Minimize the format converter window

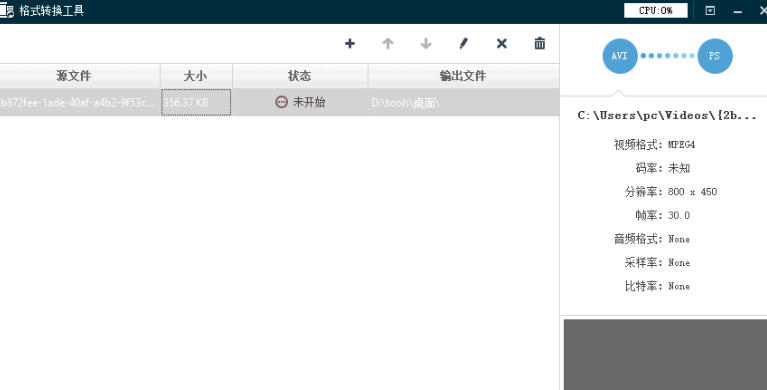point(738,11)
